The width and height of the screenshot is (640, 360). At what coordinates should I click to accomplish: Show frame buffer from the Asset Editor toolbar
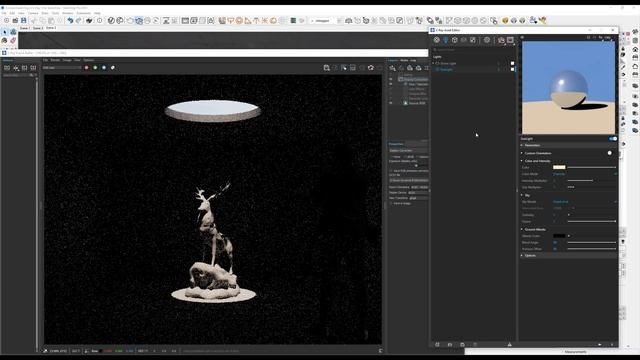click(510, 40)
